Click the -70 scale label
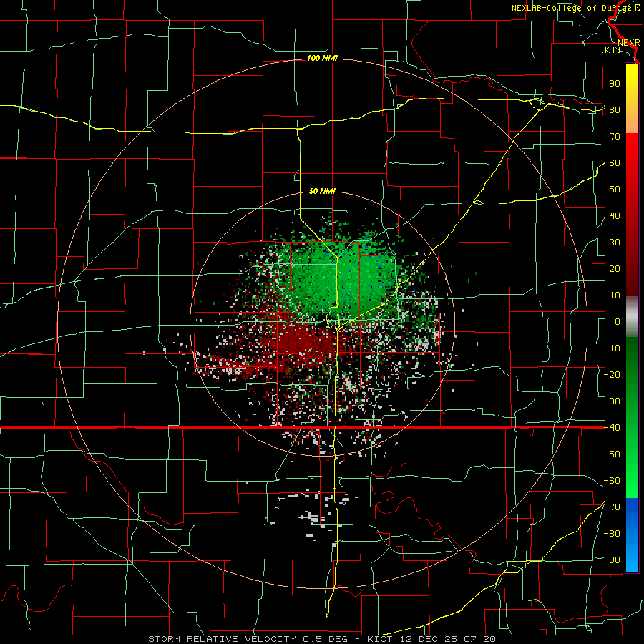This screenshot has width=644, height=644. 612,507
